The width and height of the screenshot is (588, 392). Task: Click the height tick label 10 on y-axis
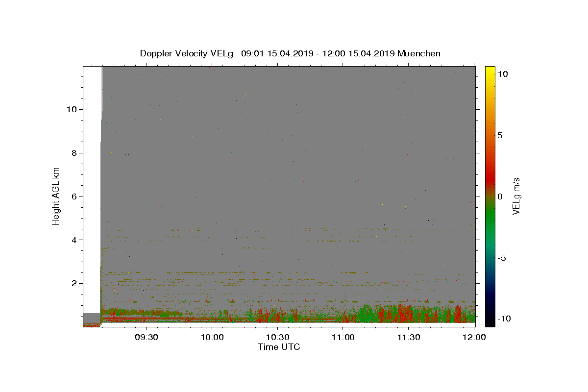click(x=73, y=109)
